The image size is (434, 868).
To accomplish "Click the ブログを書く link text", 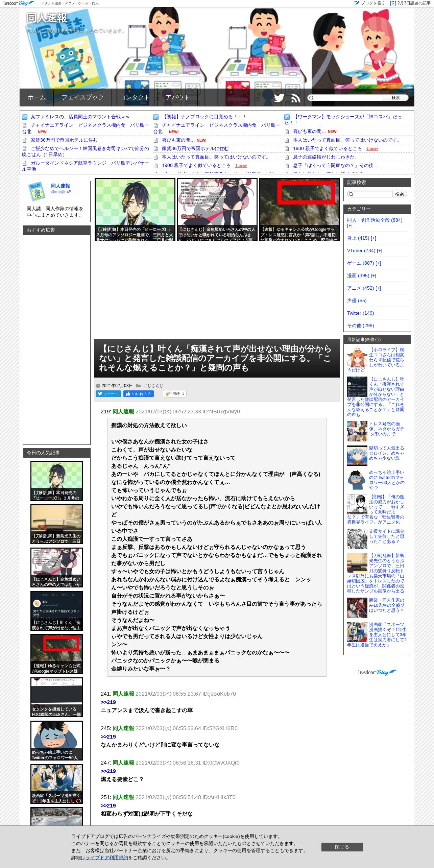I will point(373,3).
